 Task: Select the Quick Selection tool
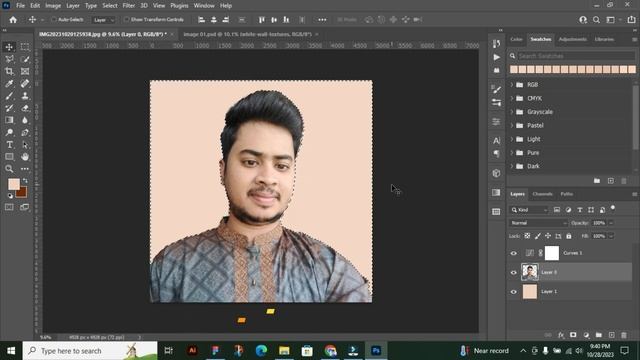25,59
